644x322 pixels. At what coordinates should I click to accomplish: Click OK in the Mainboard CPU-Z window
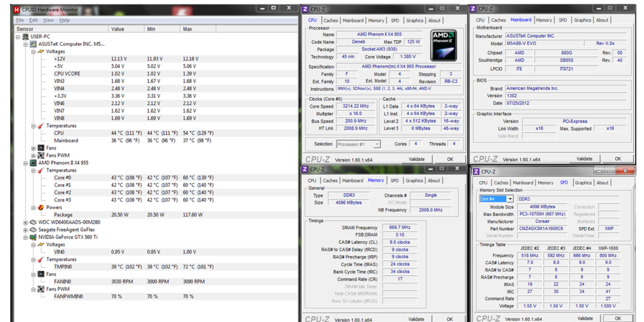618,158
